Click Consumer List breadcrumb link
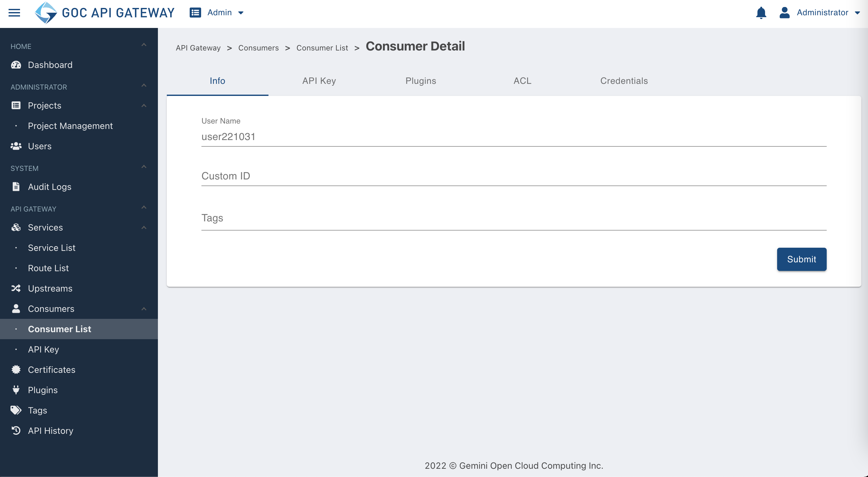The width and height of the screenshot is (868, 477). click(x=322, y=48)
